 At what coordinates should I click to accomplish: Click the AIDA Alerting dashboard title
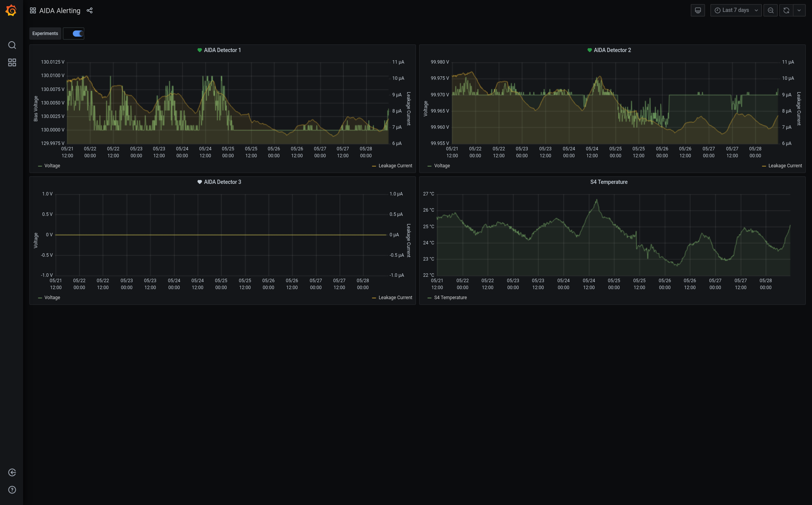60,11
